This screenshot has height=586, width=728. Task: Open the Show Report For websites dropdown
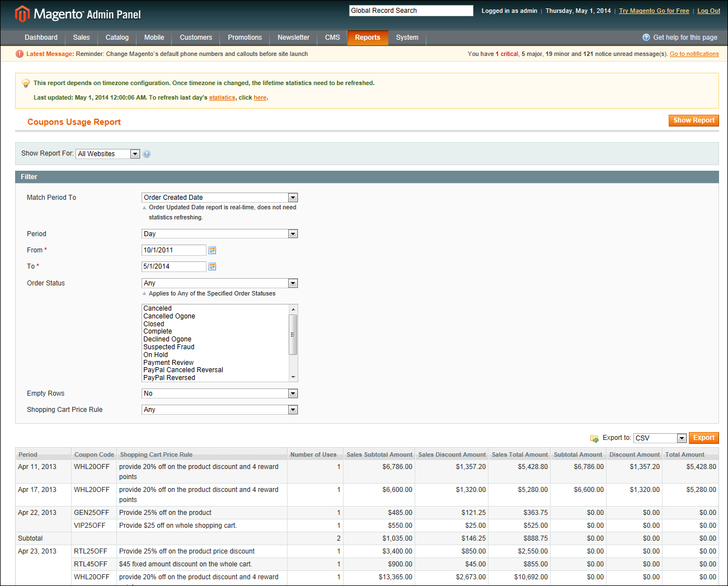point(107,154)
